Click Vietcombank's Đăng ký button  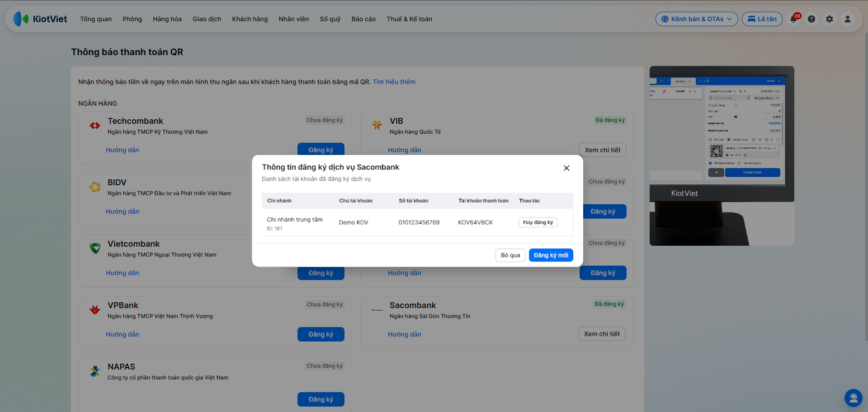pyautogui.click(x=321, y=273)
